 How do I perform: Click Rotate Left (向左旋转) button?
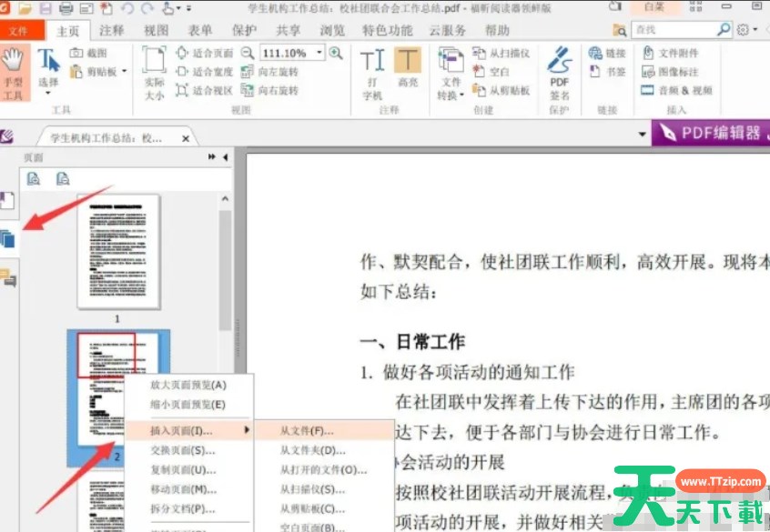tap(271, 72)
